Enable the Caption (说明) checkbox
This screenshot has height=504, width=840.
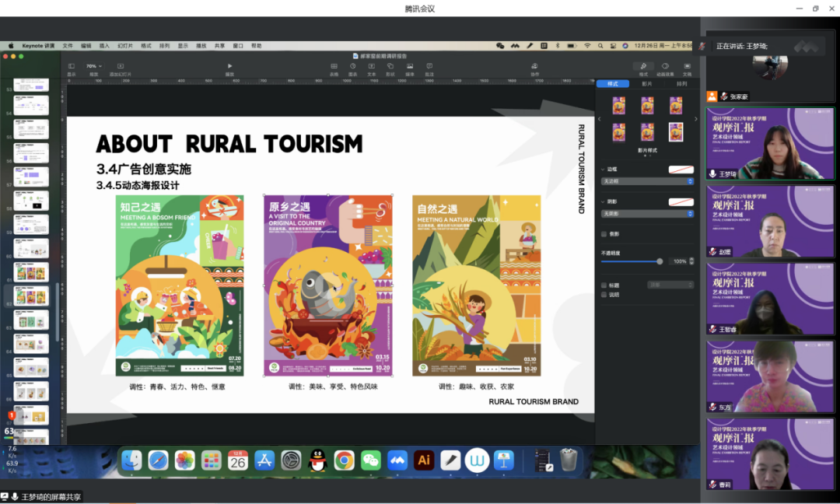click(x=604, y=295)
